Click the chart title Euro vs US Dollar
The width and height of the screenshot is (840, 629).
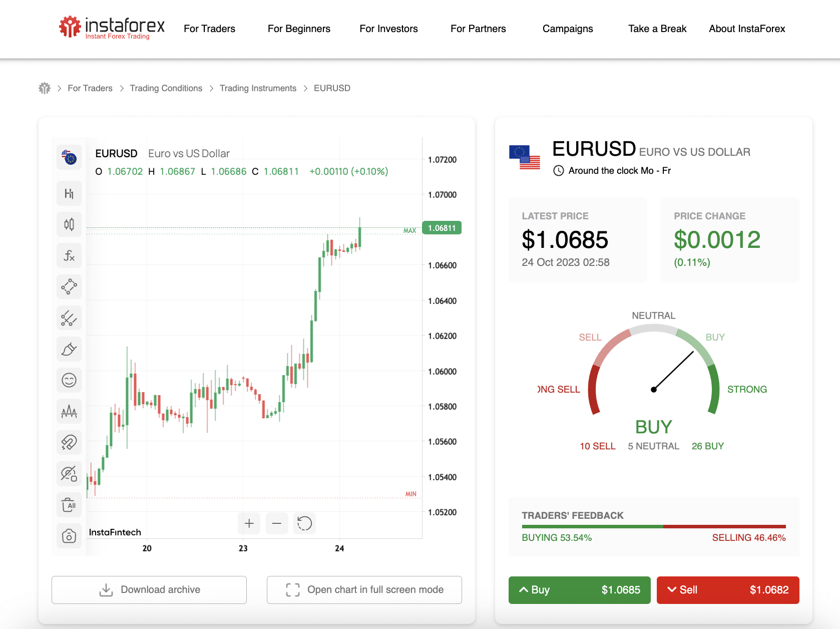(189, 154)
